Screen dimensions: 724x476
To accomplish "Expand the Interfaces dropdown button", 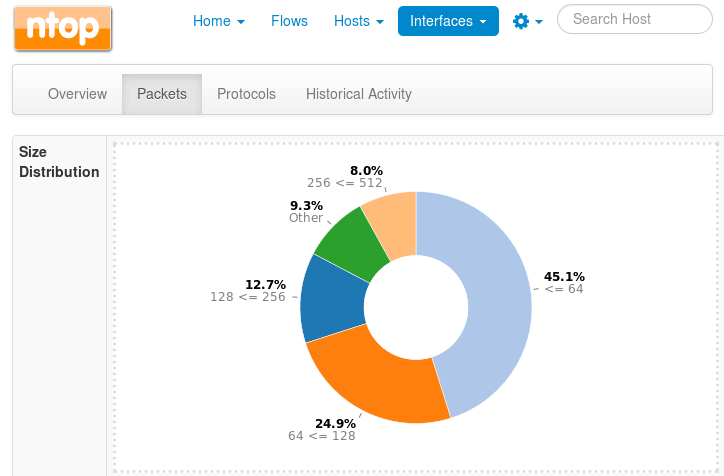I will pos(448,21).
